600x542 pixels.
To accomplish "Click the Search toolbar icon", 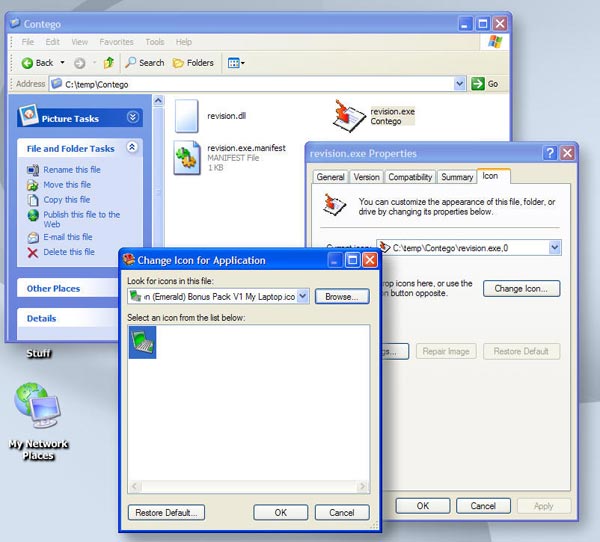I will pyautogui.click(x=145, y=63).
